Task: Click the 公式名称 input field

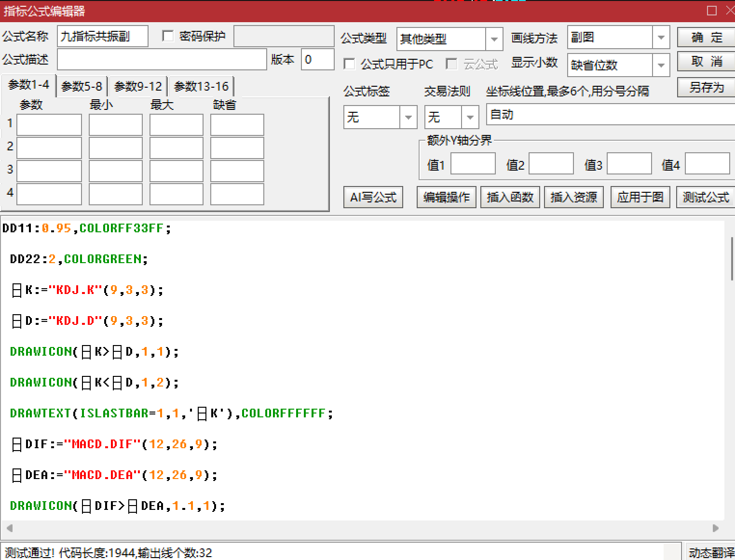Action: click(102, 37)
